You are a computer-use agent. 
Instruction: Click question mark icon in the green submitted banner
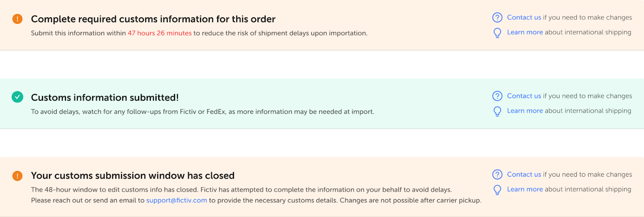tap(497, 96)
